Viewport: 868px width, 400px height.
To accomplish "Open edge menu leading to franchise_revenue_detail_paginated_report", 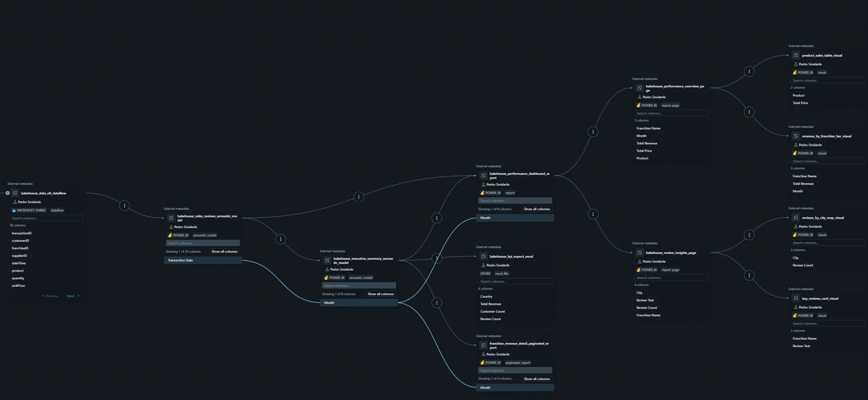I will tap(436, 303).
